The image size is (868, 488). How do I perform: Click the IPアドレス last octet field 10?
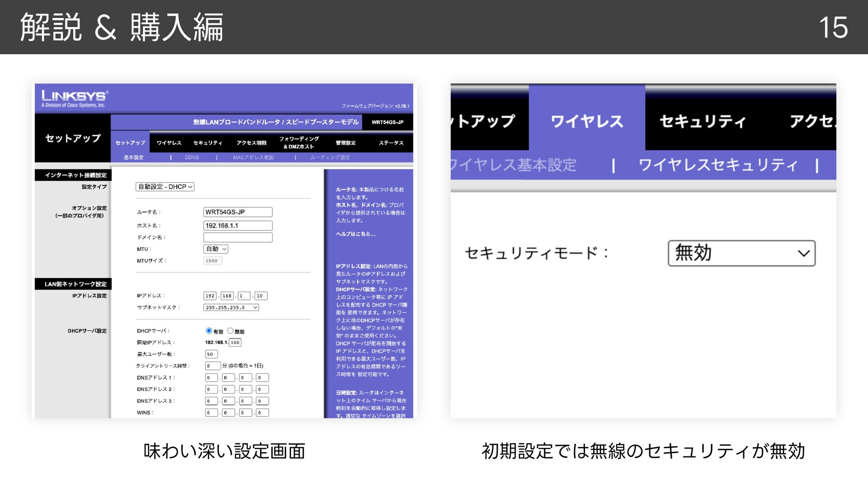click(x=261, y=296)
